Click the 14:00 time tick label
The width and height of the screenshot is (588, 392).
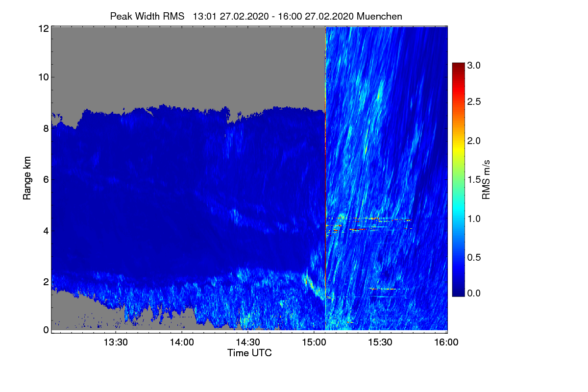pyautogui.click(x=182, y=342)
